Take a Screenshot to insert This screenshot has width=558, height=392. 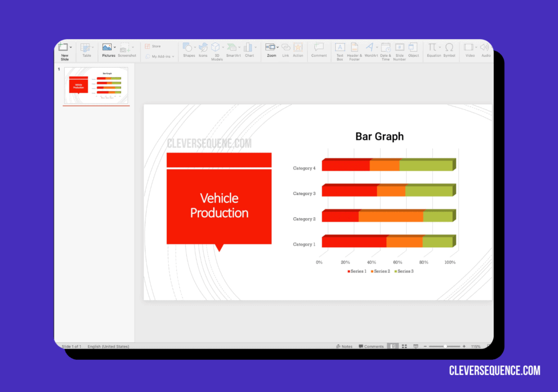click(126, 50)
